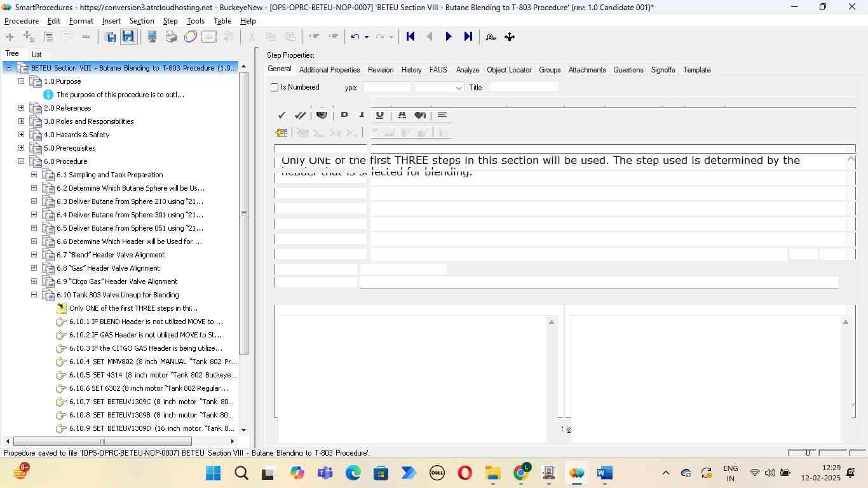Select step 6.10.1 IF BLEND Header
868x488 pixels.
point(146,322)
